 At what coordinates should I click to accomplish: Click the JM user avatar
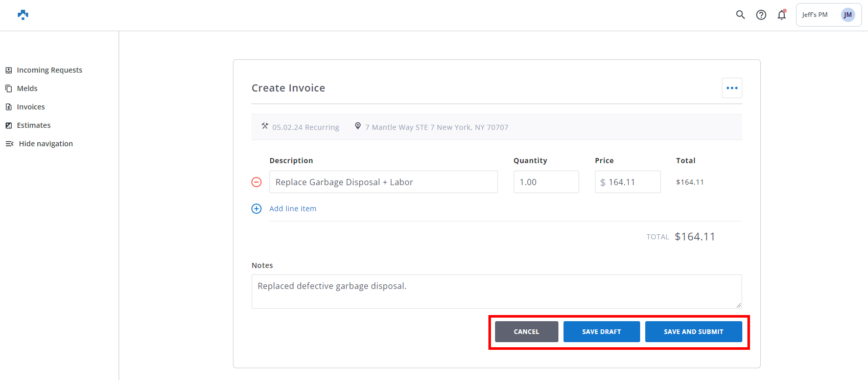(x=848, y=15)
